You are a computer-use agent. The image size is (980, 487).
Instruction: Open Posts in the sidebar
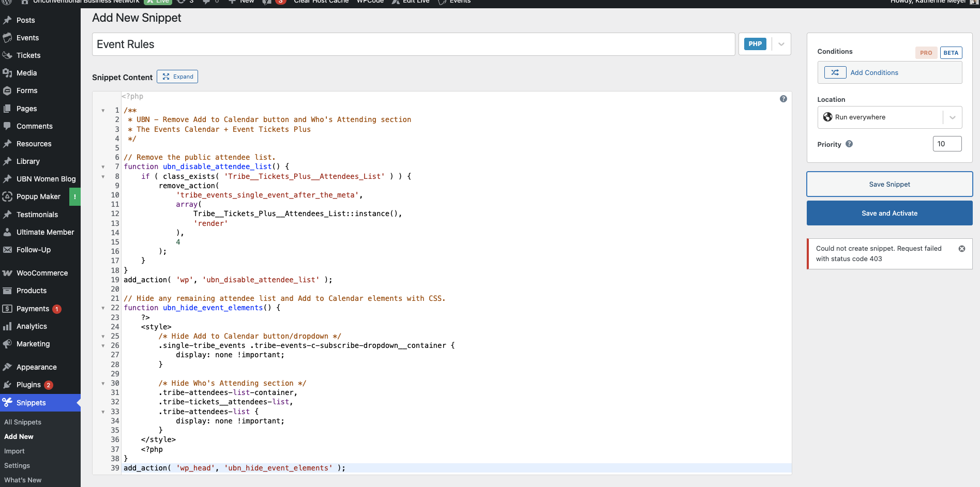25,20
